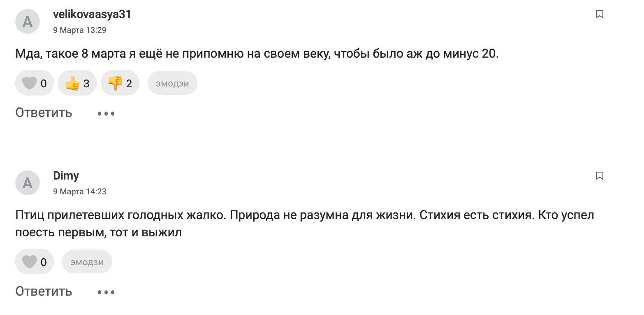Bookmark the velikovaasya31 comment
The width and height of the screenshot is (644, 315).
click(599, 15)
